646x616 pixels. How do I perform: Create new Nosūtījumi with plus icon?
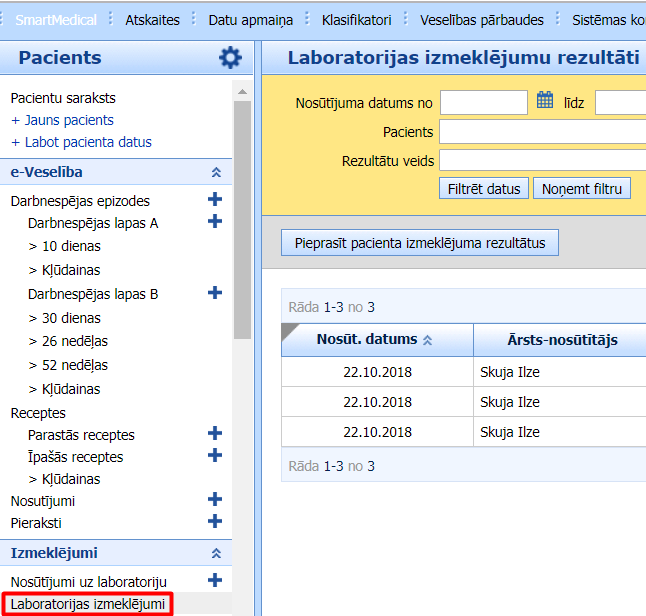pos(214,500)
